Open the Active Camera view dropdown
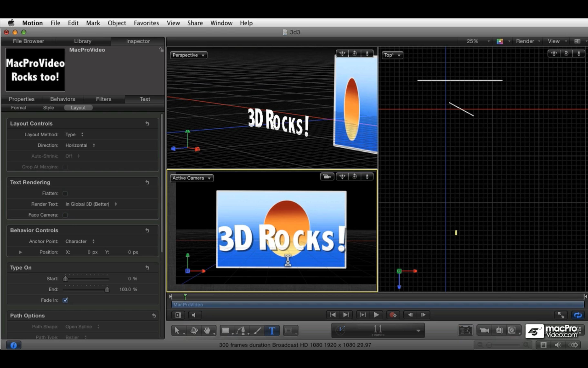 tap(192, 178)
